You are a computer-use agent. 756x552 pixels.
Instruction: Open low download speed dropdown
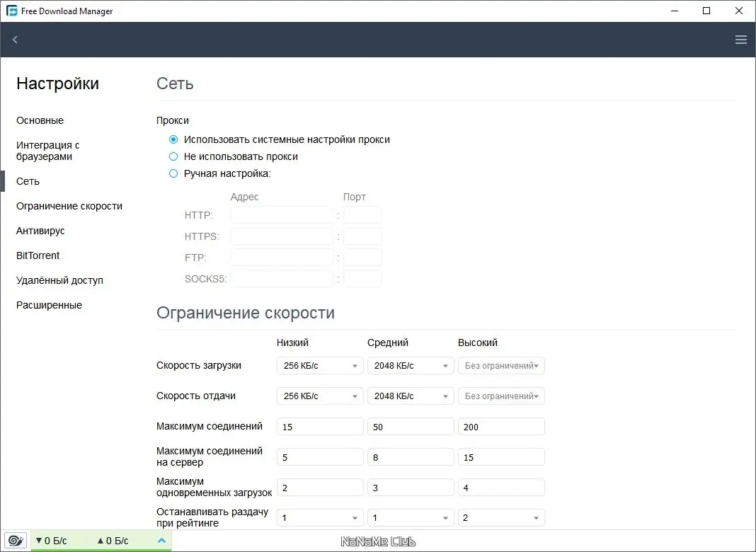pyautogui.click(x=320, y=365)
